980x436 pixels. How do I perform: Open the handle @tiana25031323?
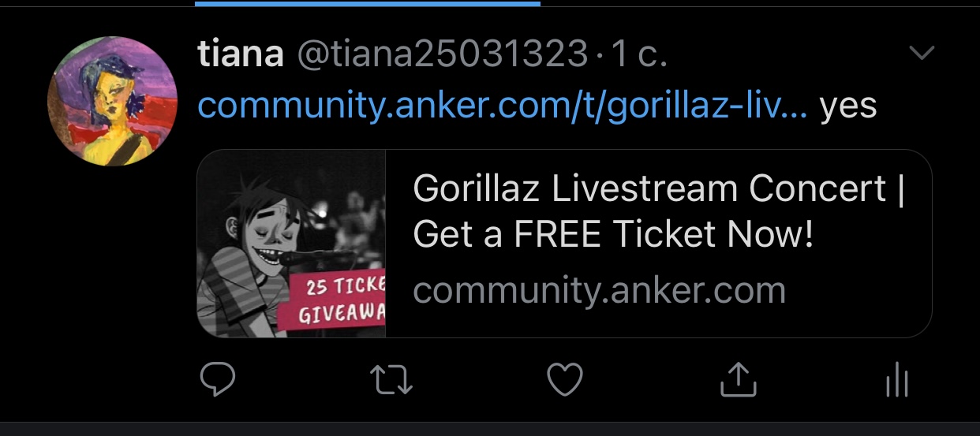[442, 54]
